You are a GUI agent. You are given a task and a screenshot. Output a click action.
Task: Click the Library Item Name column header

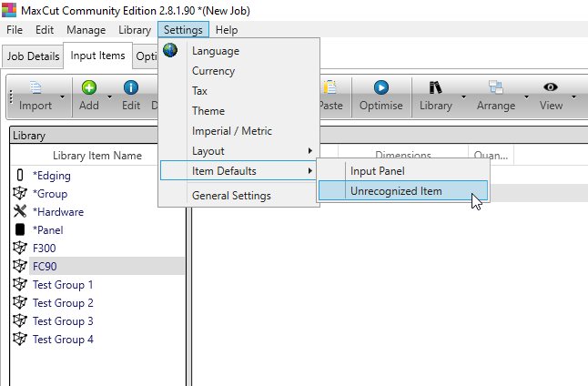pyautogui.click(x=97, y=156)
